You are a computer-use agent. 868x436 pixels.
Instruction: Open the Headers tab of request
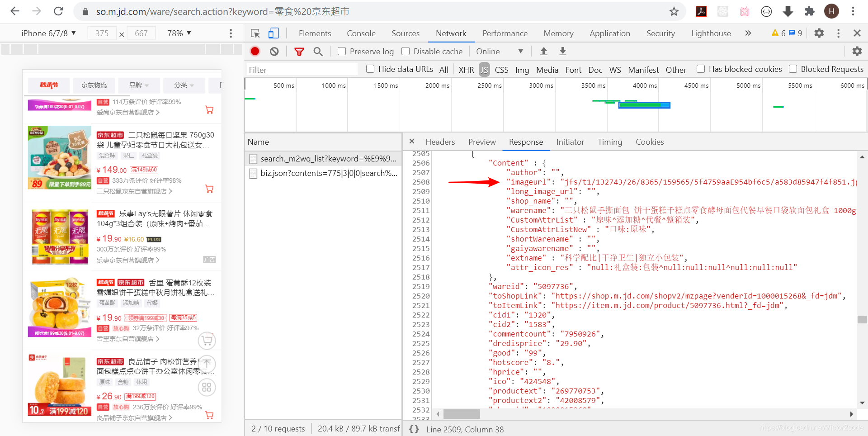440,142
